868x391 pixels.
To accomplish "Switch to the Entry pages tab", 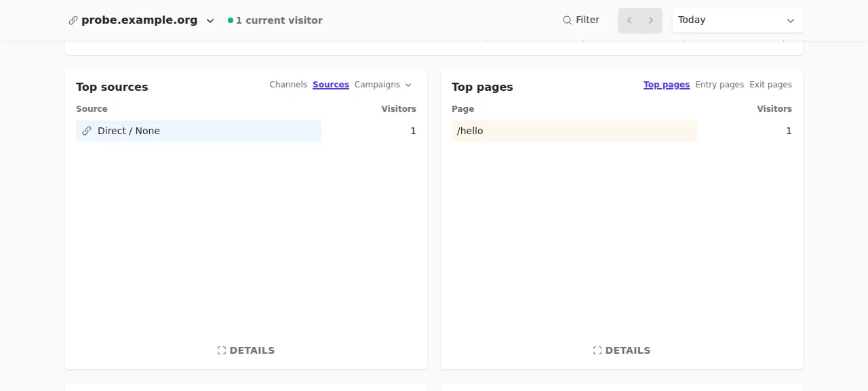I will point(719,85).
